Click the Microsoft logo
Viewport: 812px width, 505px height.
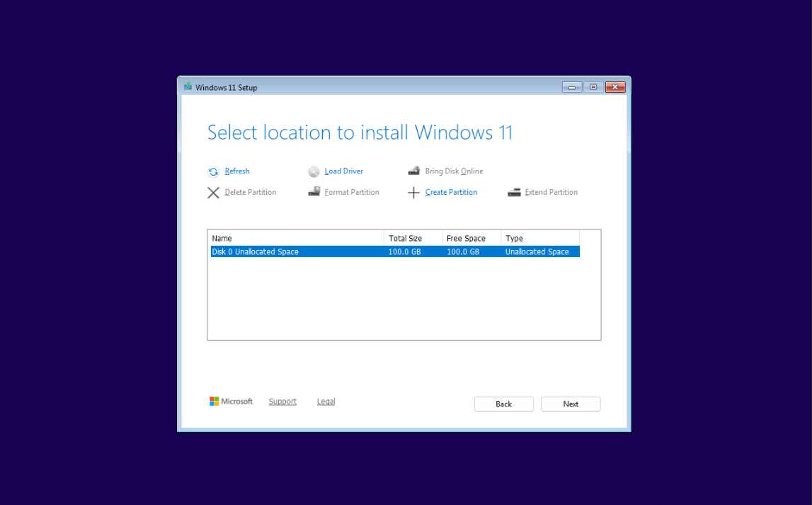click(231, 402)
